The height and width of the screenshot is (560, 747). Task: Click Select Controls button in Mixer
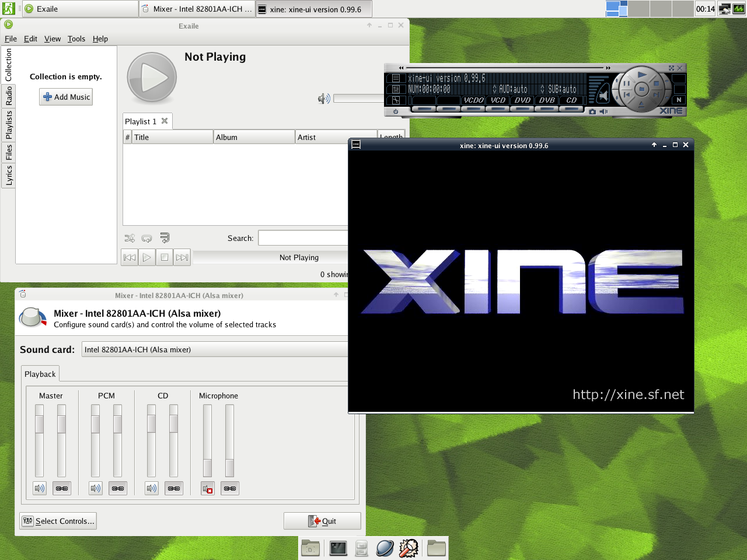tap(58, 521)
